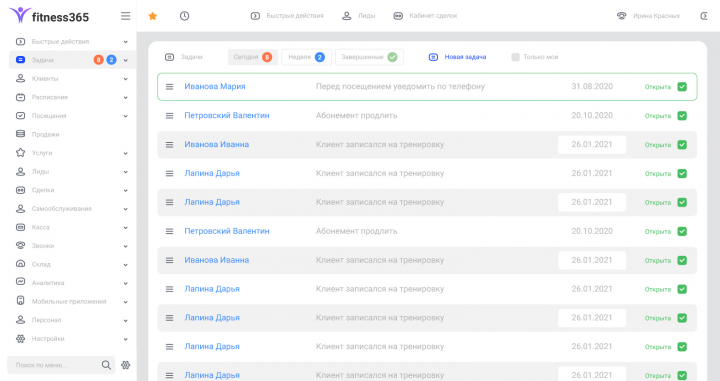The height and width of the screenshot is (381, 720).
Task: Click the Мобильные приложения phone icon
Action: (x=20, y=301)
